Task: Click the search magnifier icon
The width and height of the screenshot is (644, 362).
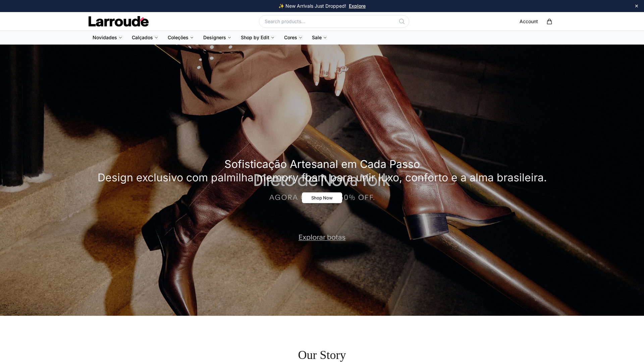Action: 401,21
